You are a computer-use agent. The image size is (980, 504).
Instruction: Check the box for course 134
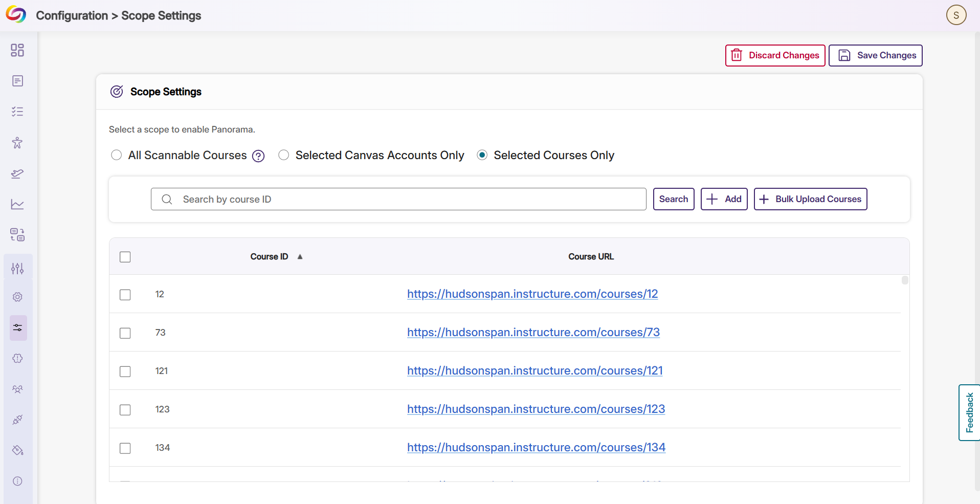125,448
